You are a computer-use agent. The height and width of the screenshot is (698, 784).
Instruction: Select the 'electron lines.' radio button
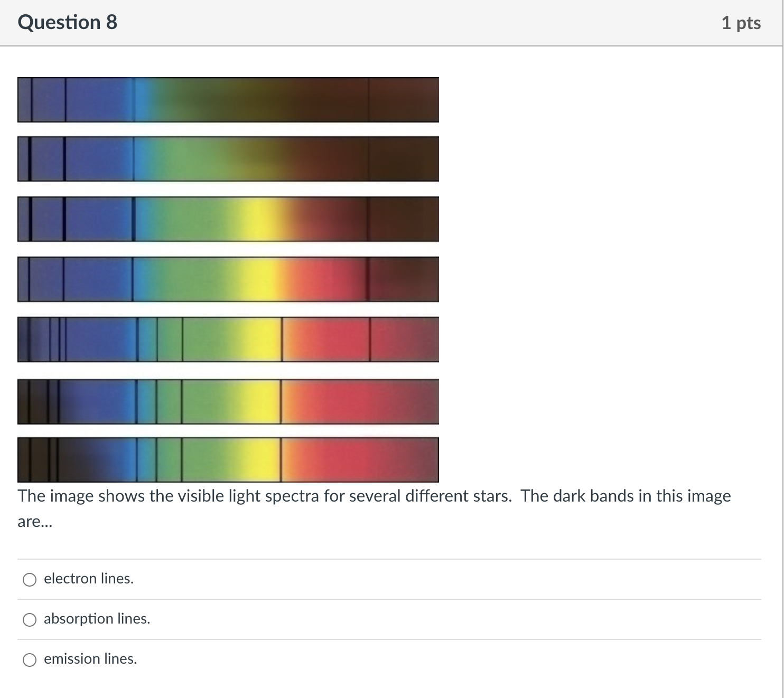[30, 579]
